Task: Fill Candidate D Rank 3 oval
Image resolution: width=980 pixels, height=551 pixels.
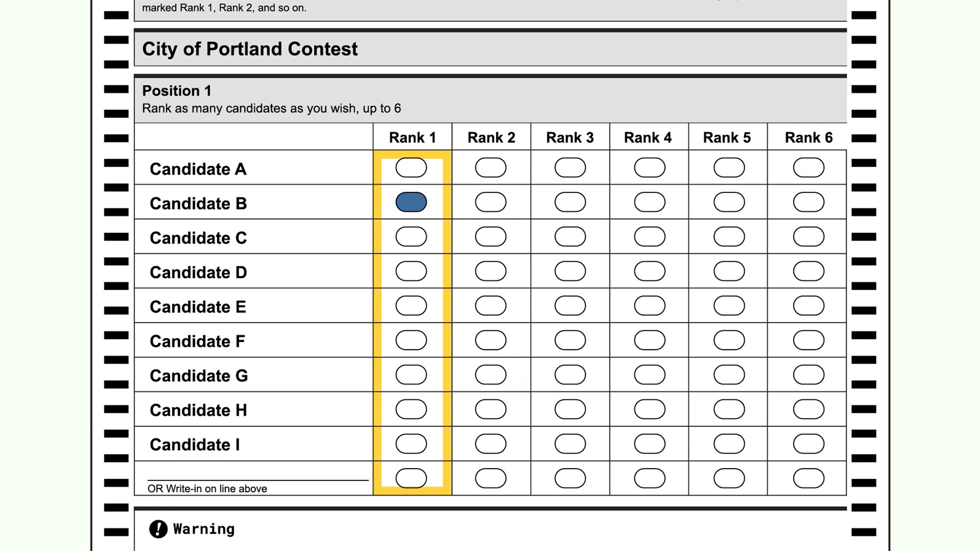Action: pyautogui.click(x=570, y=271)
